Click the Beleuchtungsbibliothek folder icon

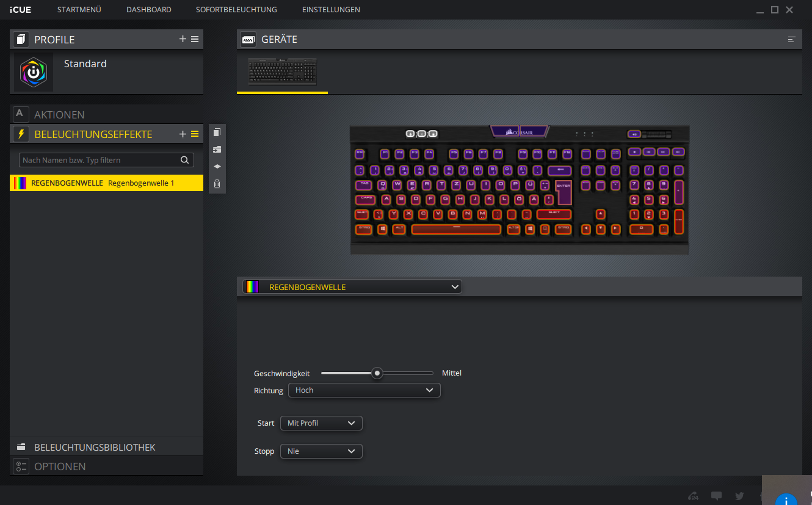tap(21, 447)
